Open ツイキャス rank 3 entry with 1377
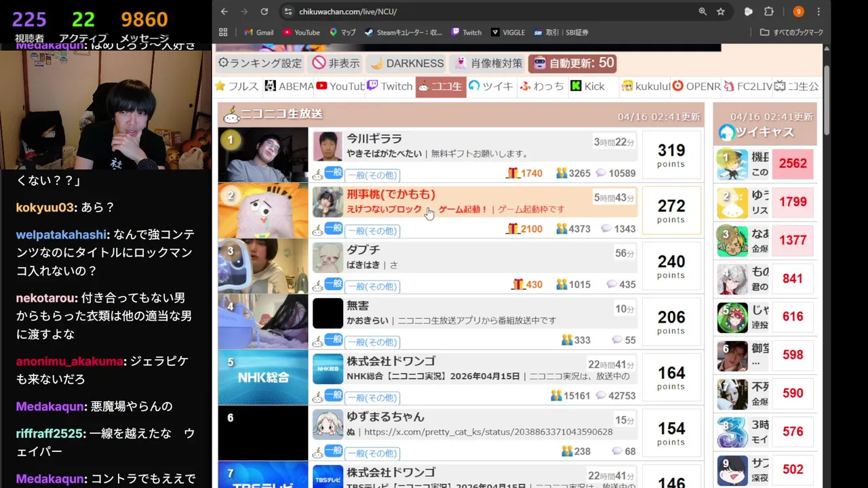The image size is (868, 488). tap(766, 240)
